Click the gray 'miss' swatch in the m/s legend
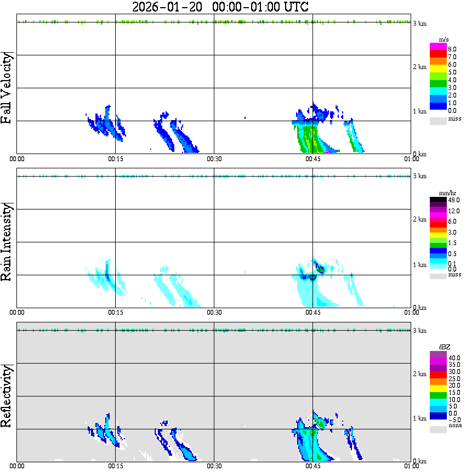 [x=438, y=121]
